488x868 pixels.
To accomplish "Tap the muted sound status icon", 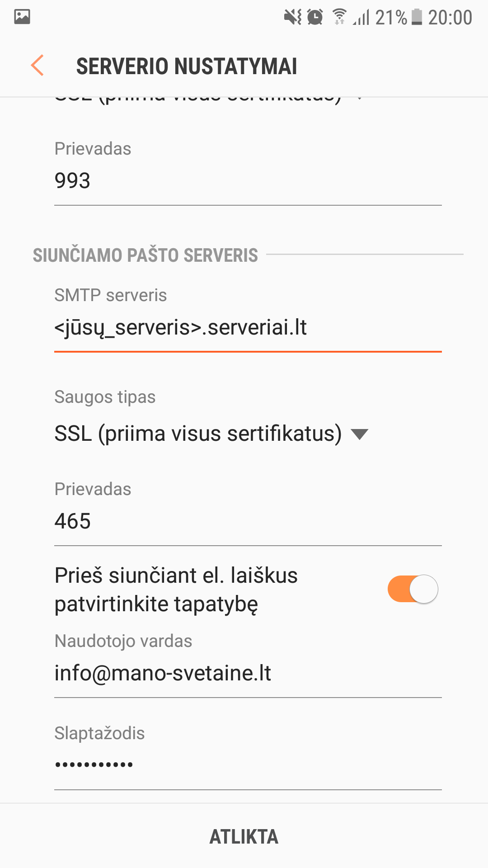I will 292,17.
